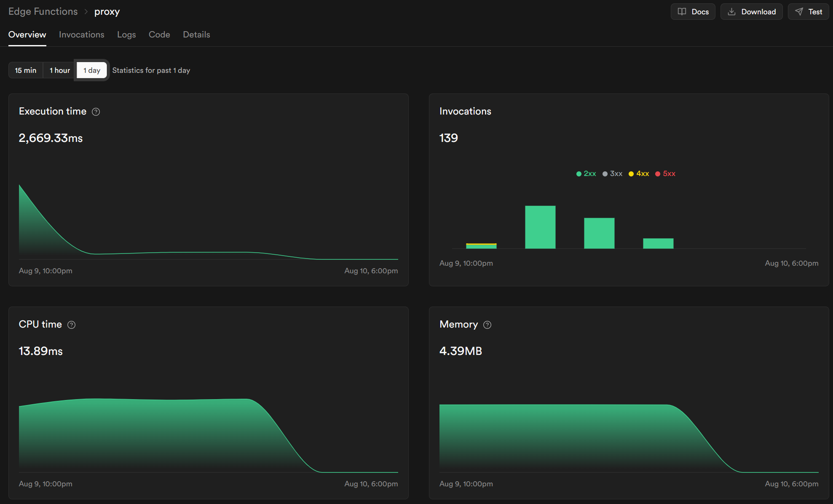The height and width of the screenshot is (504, 833).
Task: Navigate to Edge Functions breadcrumb link
Action: point(43,12)
